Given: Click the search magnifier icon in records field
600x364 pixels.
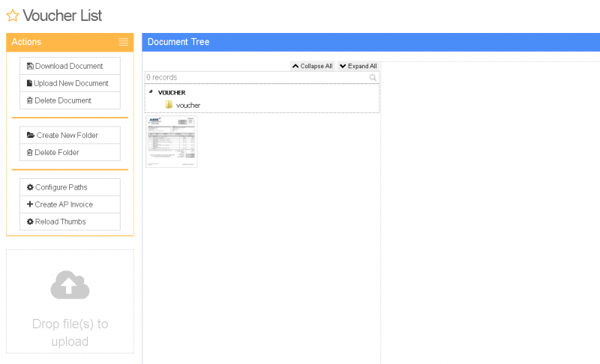Looking at the screenshot, I should click(x=373, y=77).
